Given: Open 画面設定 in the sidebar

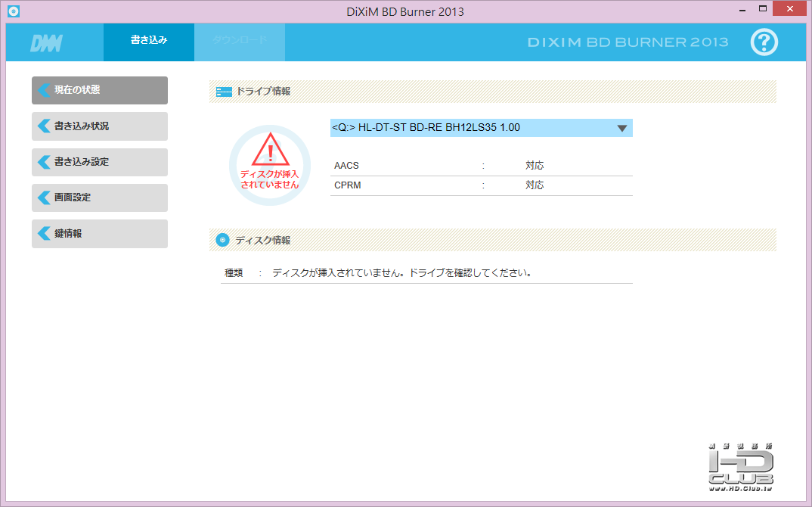Looking at the screenshot, I should point(100,198).
